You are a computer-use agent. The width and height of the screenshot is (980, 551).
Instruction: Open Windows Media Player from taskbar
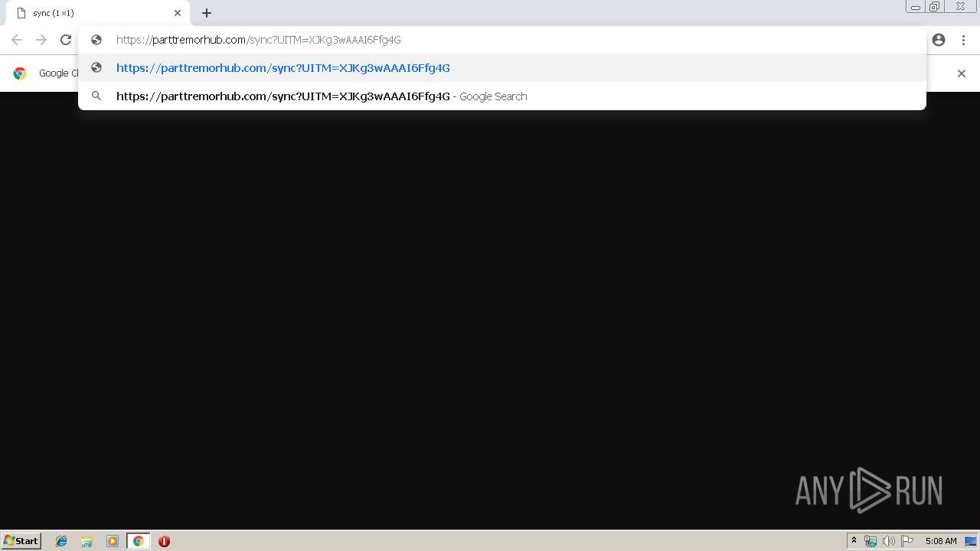113,541
